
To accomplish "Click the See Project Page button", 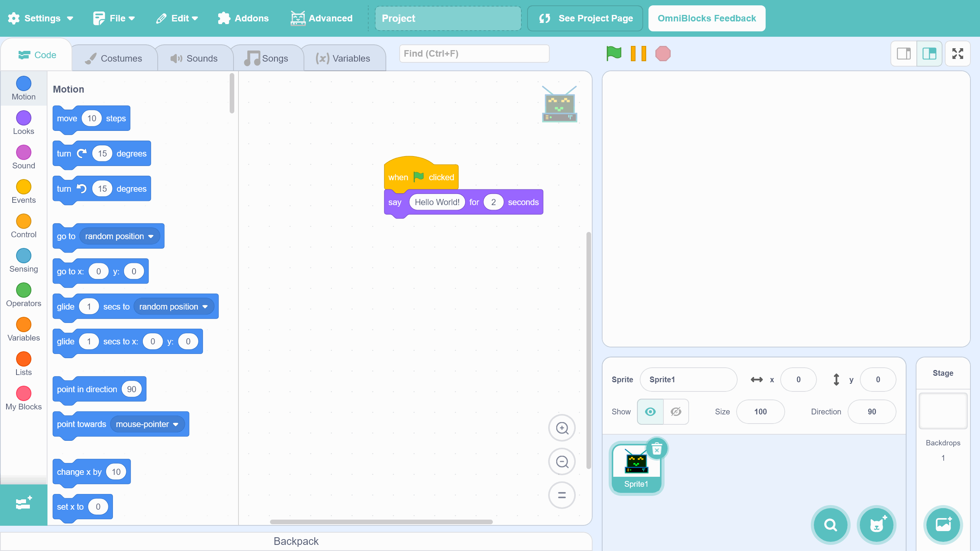I will [585, 18].
